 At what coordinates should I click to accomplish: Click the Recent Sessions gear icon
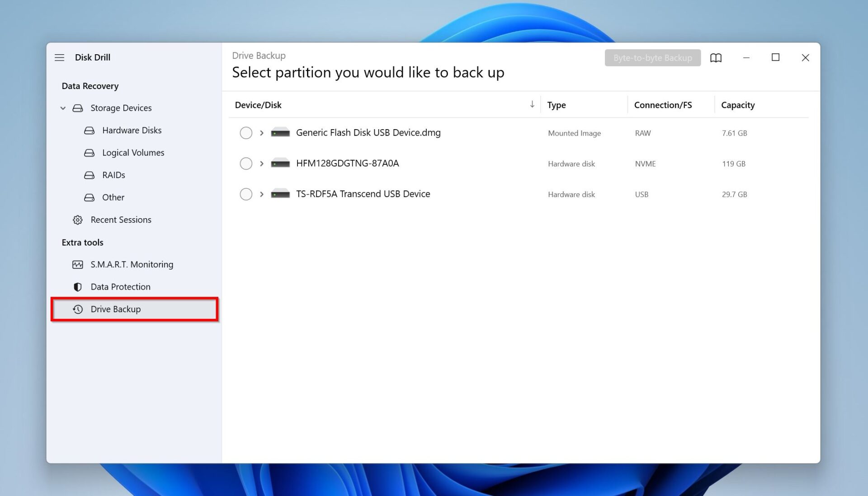pos(78,220)
